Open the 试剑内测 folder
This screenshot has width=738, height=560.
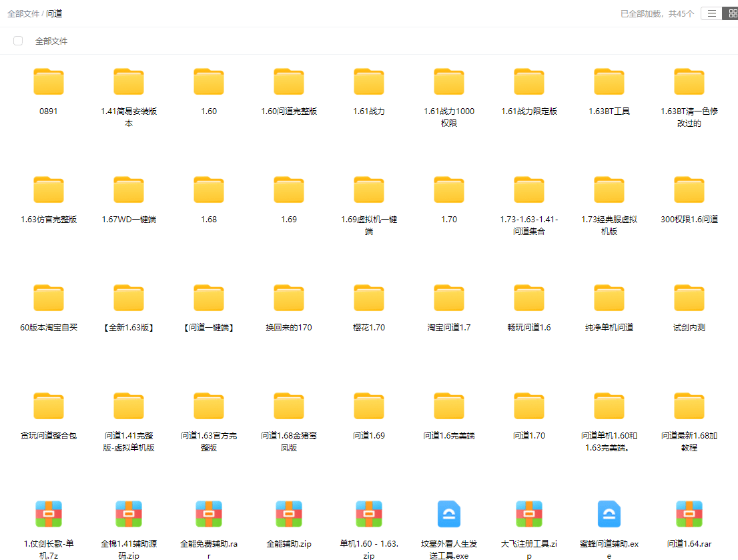[x=689, y=298]
